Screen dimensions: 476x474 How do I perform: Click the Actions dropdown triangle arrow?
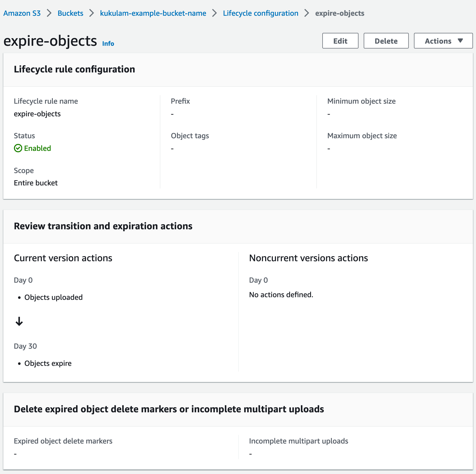coord(460,41)
